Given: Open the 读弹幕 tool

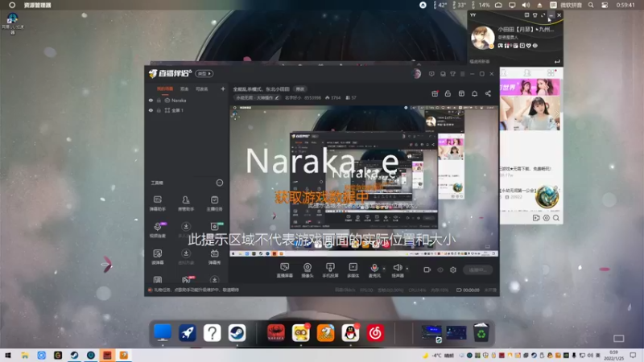Looking at the screenshot, I should [x=157, y=257].
